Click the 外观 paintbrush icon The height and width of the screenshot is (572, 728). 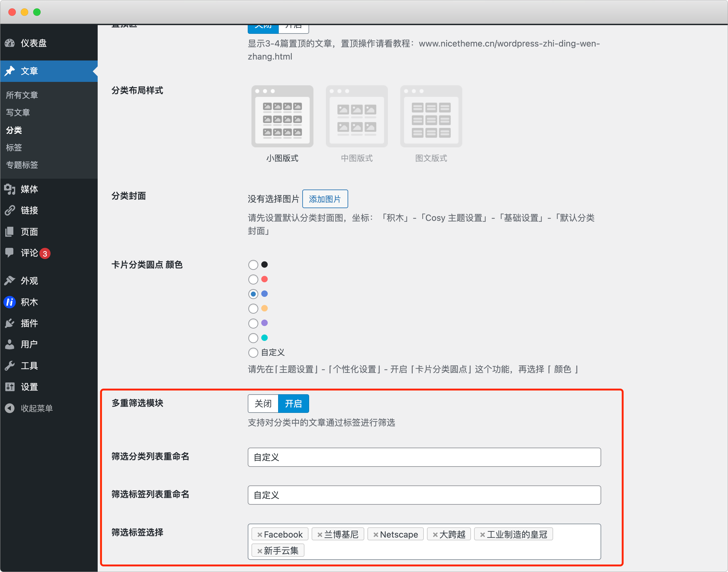click(10, 281)
